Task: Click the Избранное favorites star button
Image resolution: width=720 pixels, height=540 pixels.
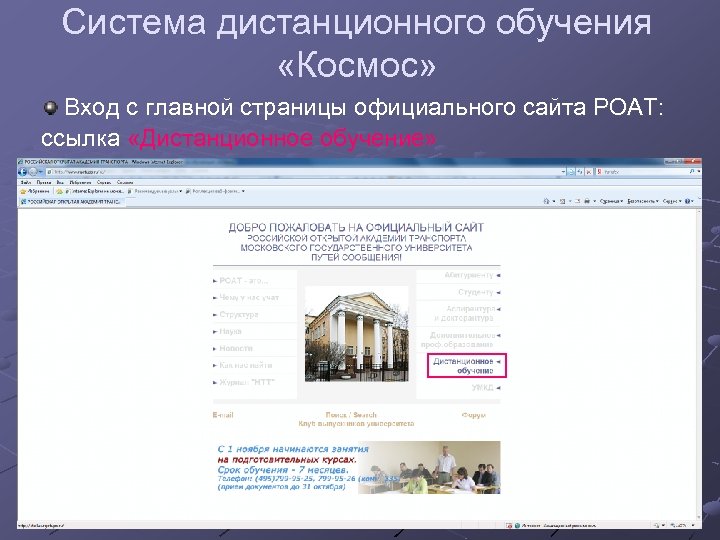Action: click(x=35, y=191)
